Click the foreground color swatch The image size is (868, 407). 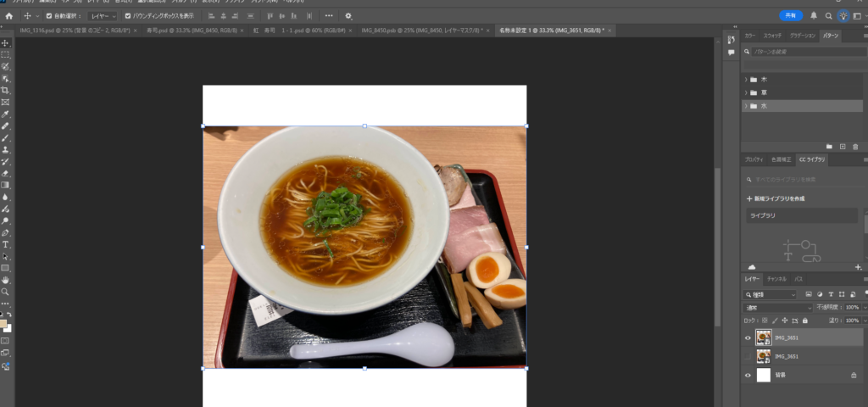pos(4,324)
